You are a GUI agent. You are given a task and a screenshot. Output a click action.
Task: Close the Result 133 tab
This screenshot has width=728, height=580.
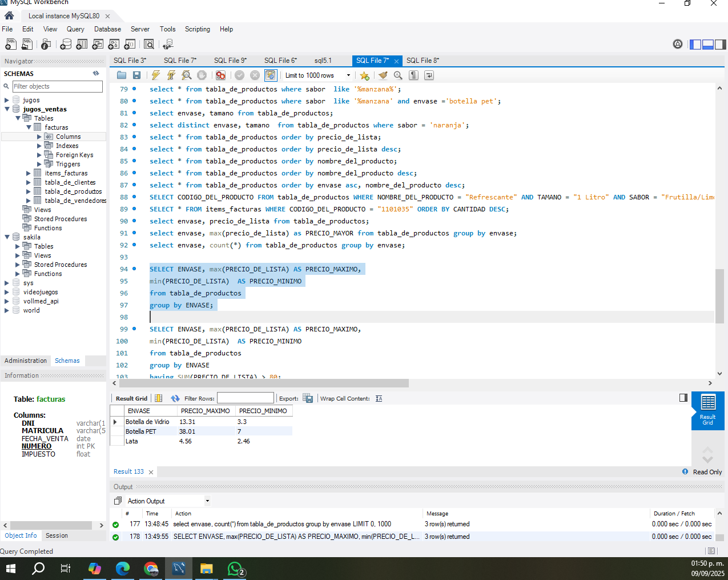[151, 472]
